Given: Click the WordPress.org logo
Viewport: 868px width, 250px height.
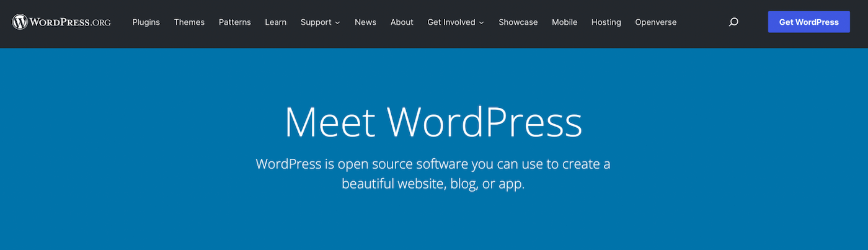Looking at the screenshot, I should 61,22.
